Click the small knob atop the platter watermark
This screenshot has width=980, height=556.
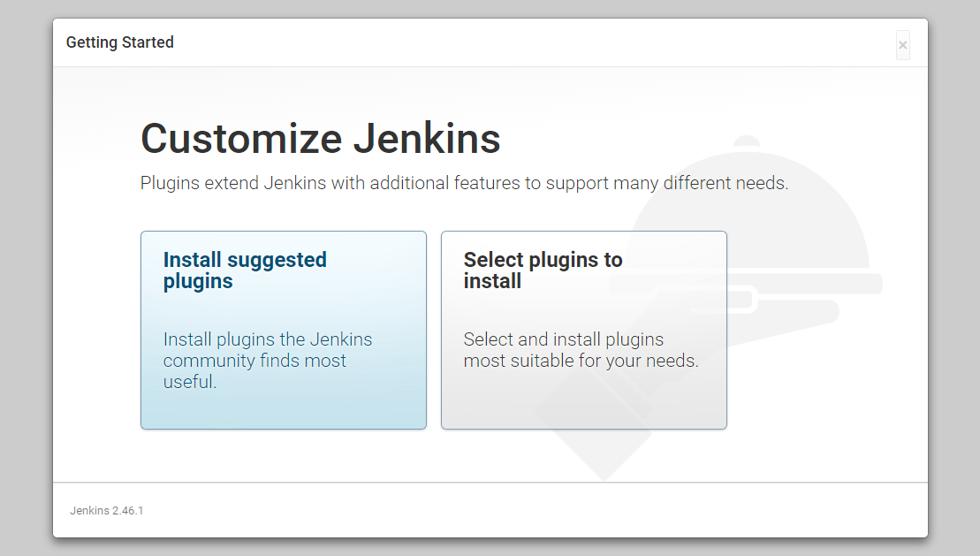pyautogui.click(x=746, y=141)
